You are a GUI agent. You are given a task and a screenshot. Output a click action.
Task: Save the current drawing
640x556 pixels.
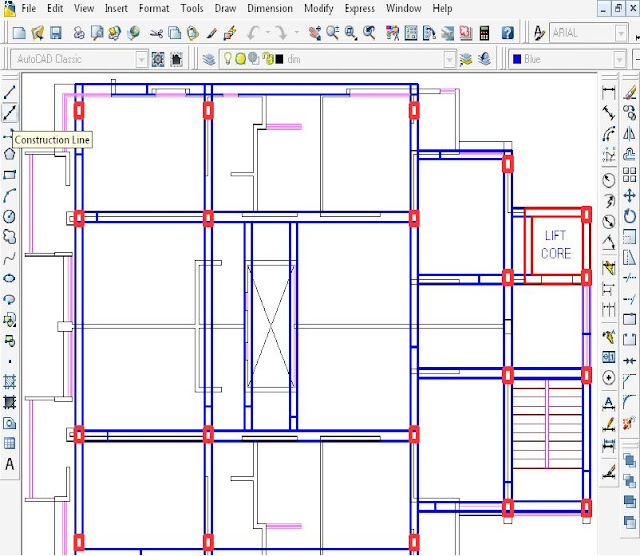pos(56,33)
